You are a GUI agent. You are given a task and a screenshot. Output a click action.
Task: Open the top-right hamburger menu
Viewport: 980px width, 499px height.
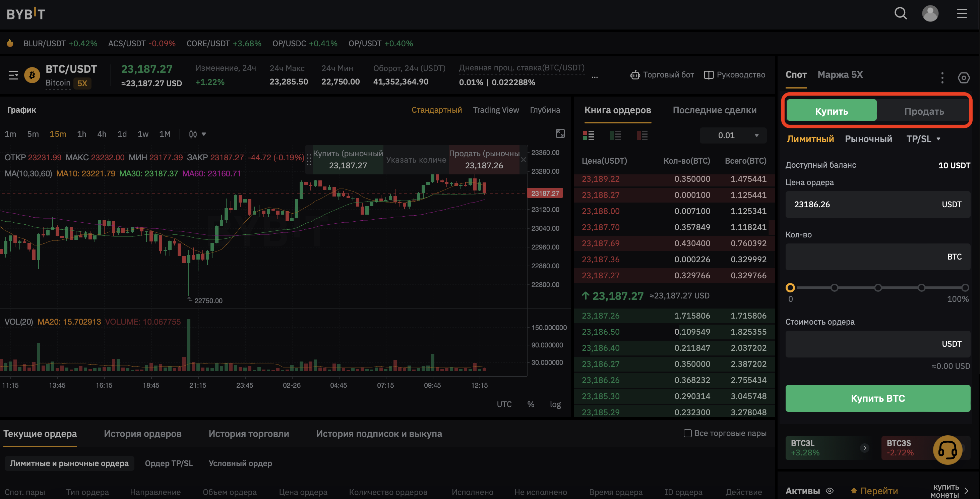pos(962,14)
